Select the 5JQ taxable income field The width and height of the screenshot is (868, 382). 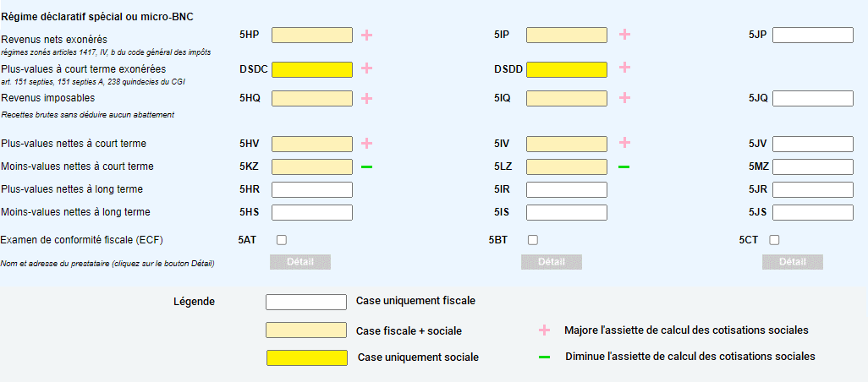pyautogui.click(x=812, y=98)
